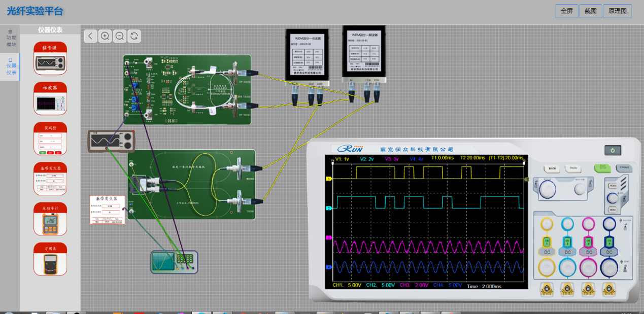Select the 误码仪 instrument

point(50,138)
